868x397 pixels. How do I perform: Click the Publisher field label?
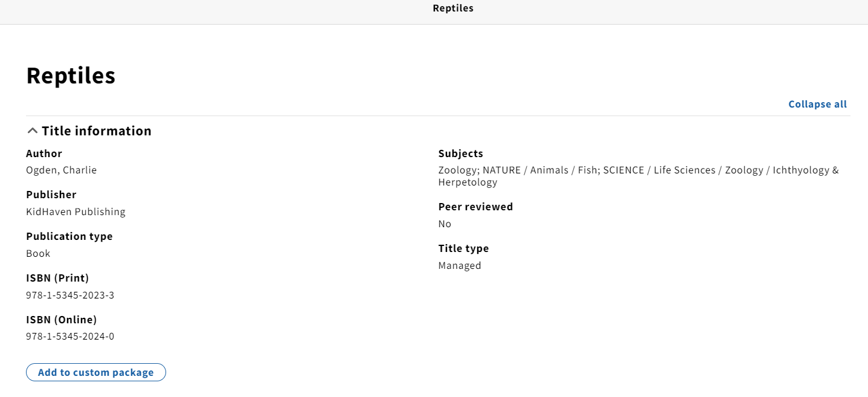(51, 195)
